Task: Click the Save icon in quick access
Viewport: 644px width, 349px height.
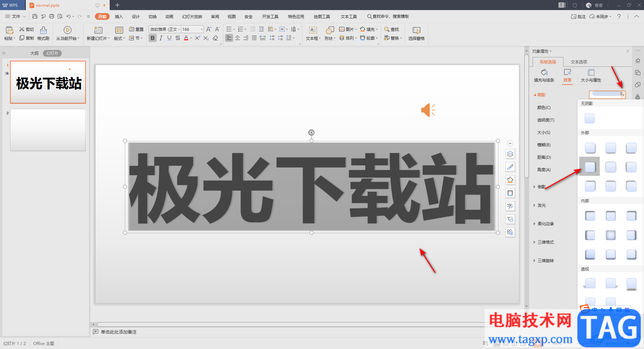Action: (35, 16)
